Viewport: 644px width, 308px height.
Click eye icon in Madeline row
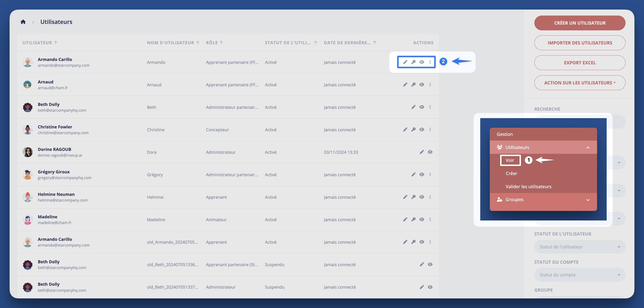tap(422, 220)
